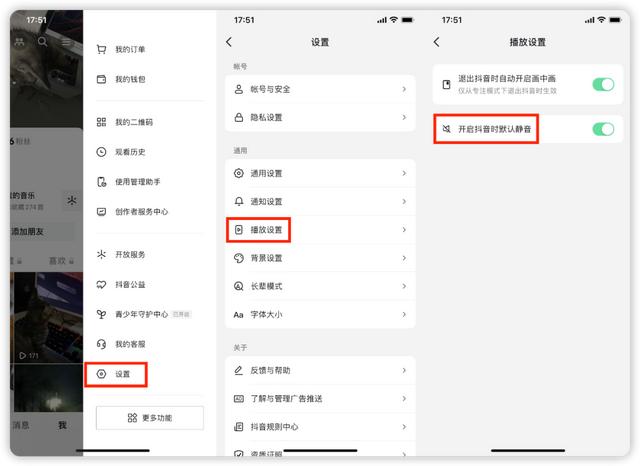Expand 长辈模式 chevron

tap(404, 286)
